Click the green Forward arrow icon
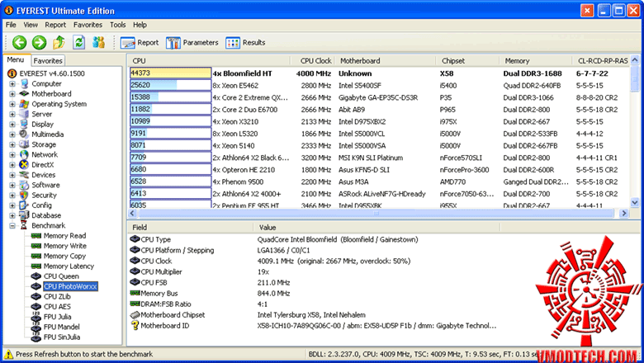The image size is (644, 363). pyautogui.click(x=39, y=42)
